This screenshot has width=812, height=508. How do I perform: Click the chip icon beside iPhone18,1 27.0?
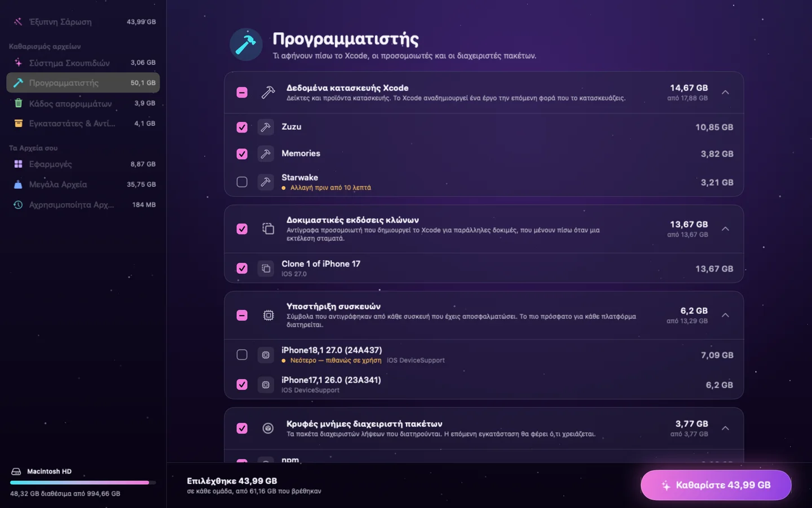pos(266,355)
